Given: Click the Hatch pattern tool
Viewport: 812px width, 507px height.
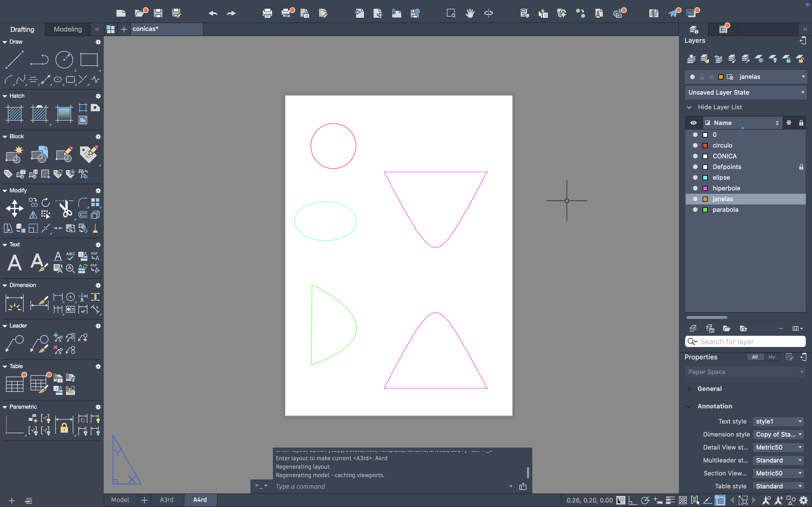Looking at the screenshot, I should point(14,114).
